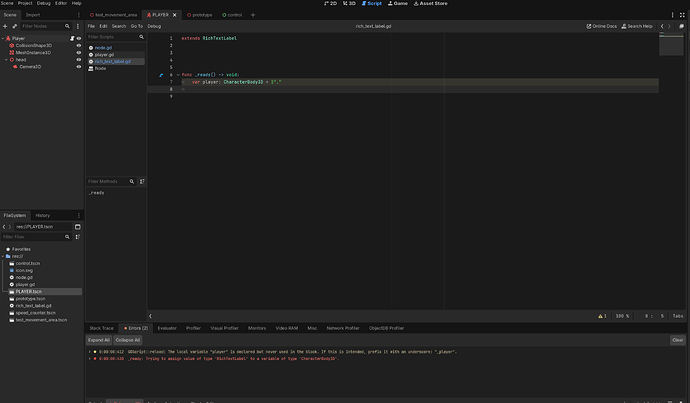Toggle alphabetical sorting of the methods list
Screen dimensions: 690x403
142,181
